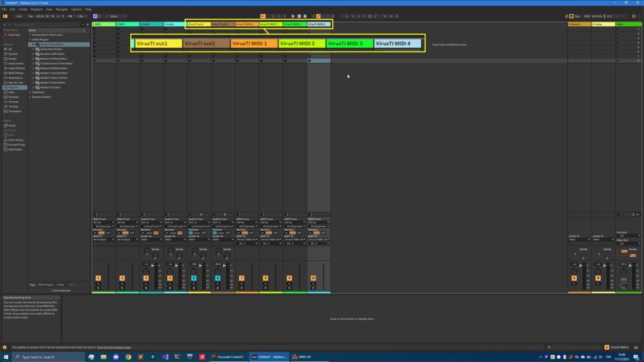Arm the 1 MIDI track for recording

point(98,288)
